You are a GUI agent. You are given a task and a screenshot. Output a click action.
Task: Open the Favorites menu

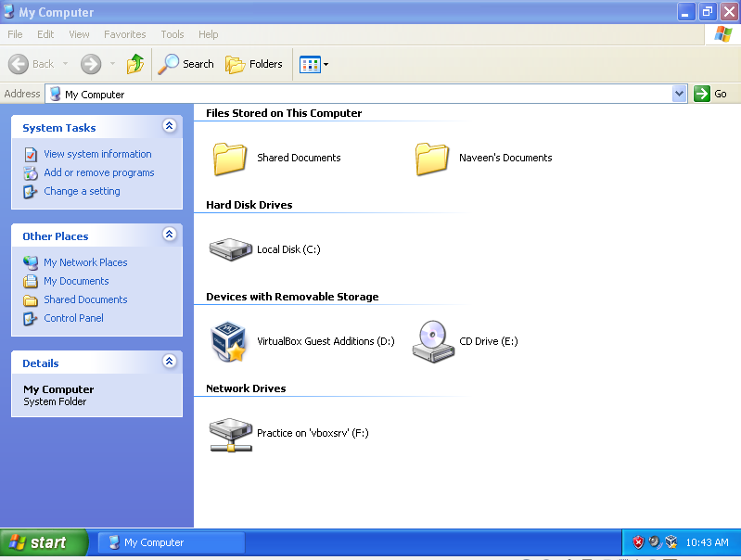click(125, 34)
